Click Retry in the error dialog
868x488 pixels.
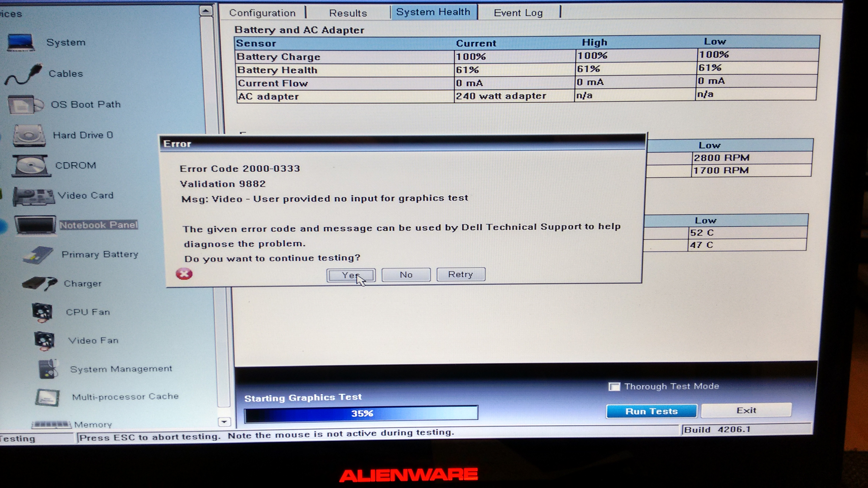tap(461, 275)
